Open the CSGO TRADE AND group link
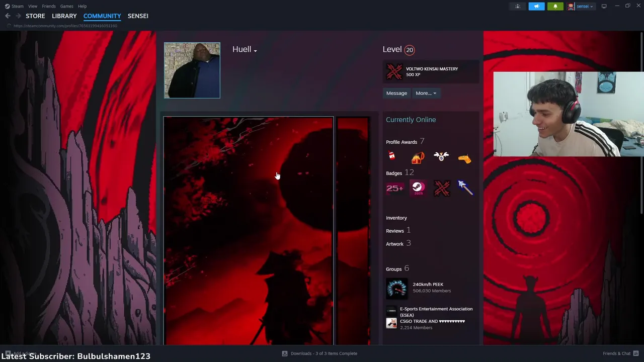644x362 pixels. (x=432, y=321)
